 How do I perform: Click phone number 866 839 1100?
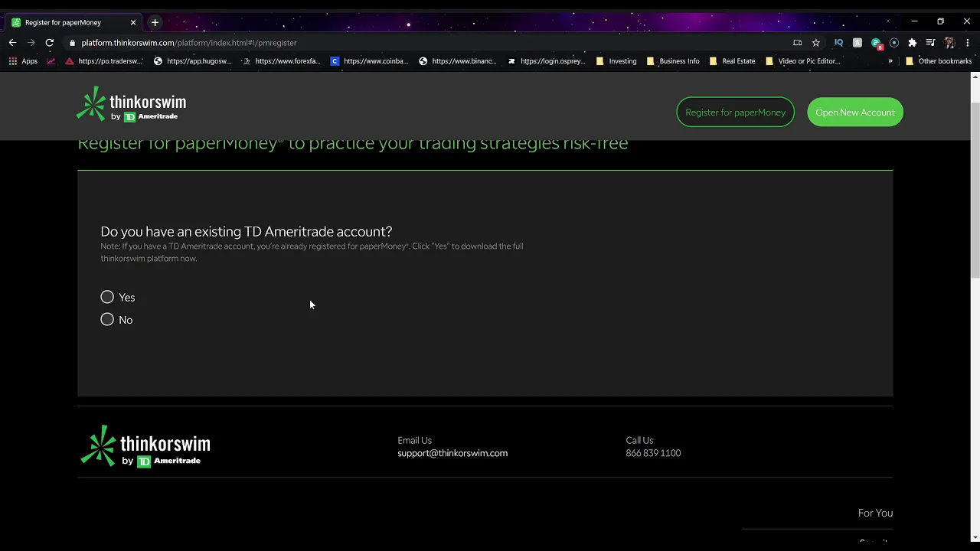[653, 453]
